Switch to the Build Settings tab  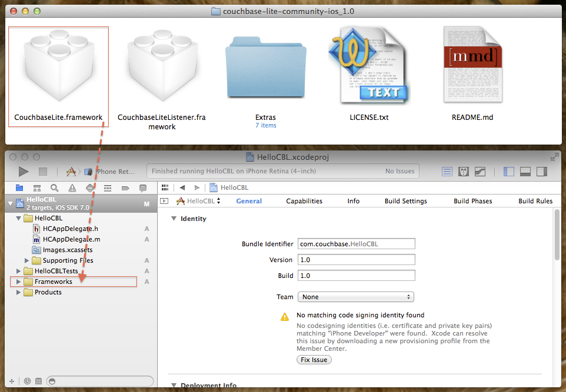pos(406,201)
